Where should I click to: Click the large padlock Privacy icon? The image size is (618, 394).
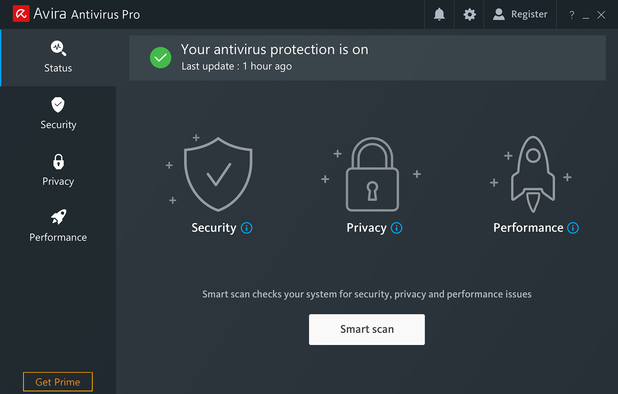(372, 174)
